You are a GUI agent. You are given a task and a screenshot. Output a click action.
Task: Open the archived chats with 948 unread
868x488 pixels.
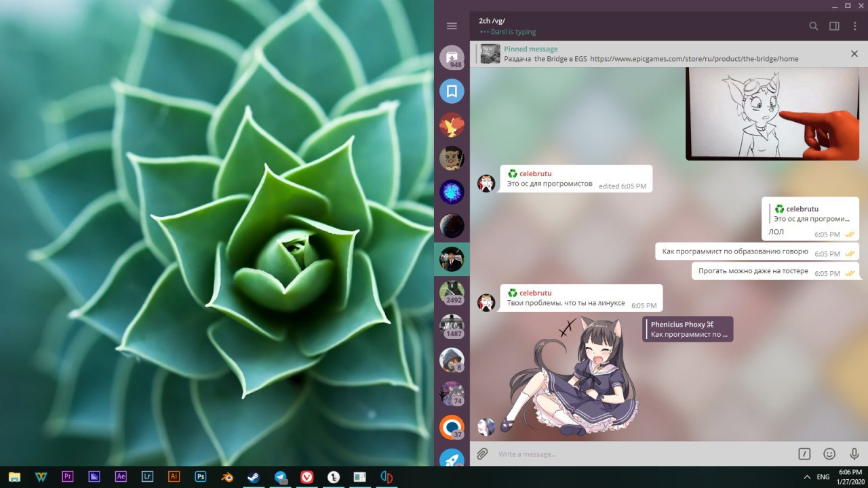(452, 57)
